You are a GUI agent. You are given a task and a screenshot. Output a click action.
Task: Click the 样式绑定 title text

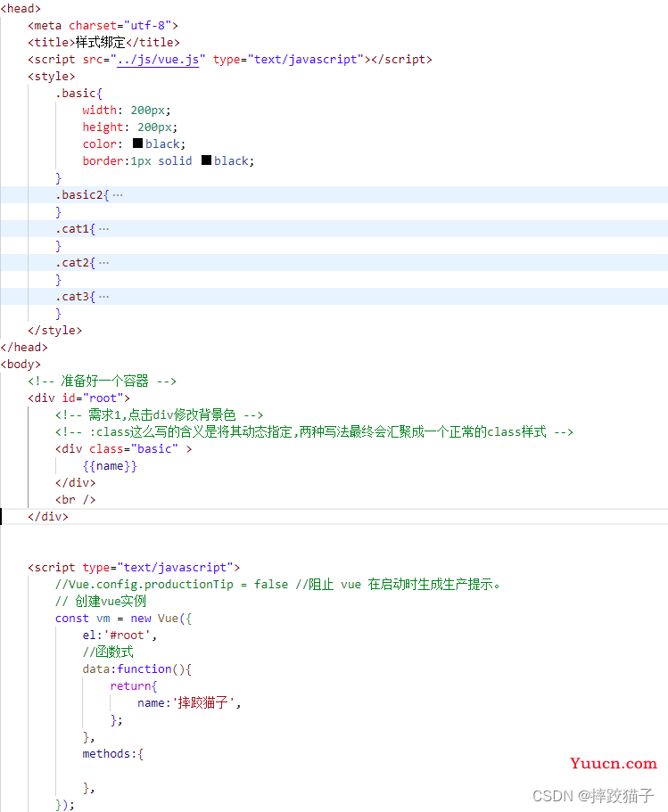101,43
